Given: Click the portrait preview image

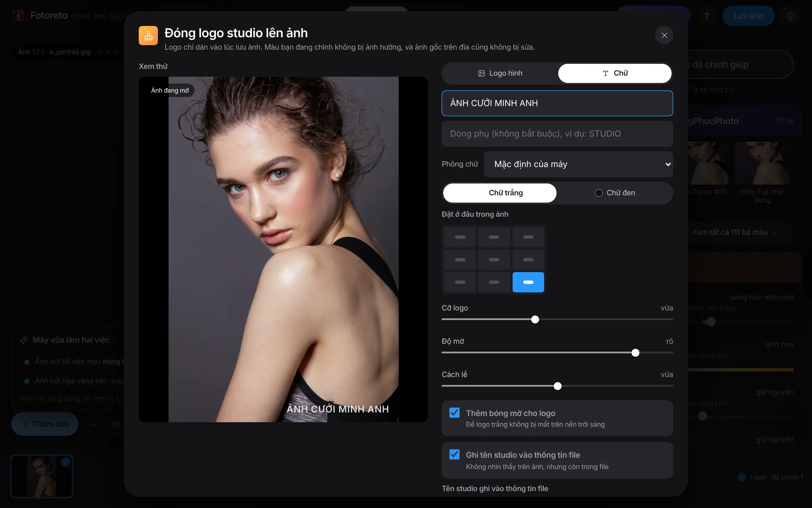Looking at the screenshot, I should coord(284,249).
